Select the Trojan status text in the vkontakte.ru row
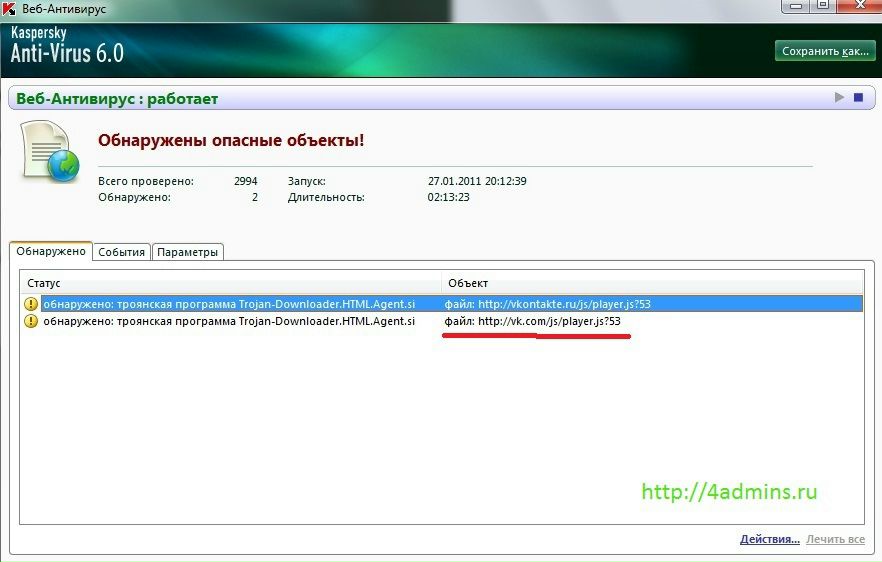This screenshot has height=562, width=882. [x=229, y=304]
